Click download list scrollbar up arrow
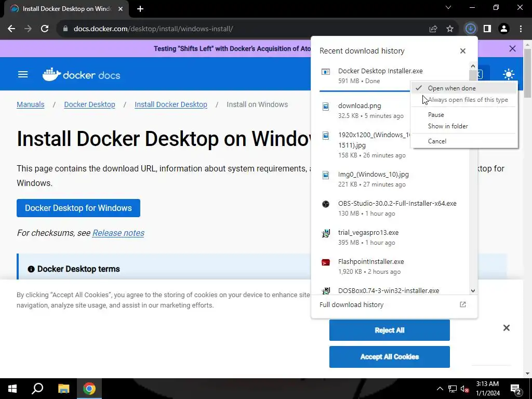Screen dimensions: 532x399 tap(473, 66)
